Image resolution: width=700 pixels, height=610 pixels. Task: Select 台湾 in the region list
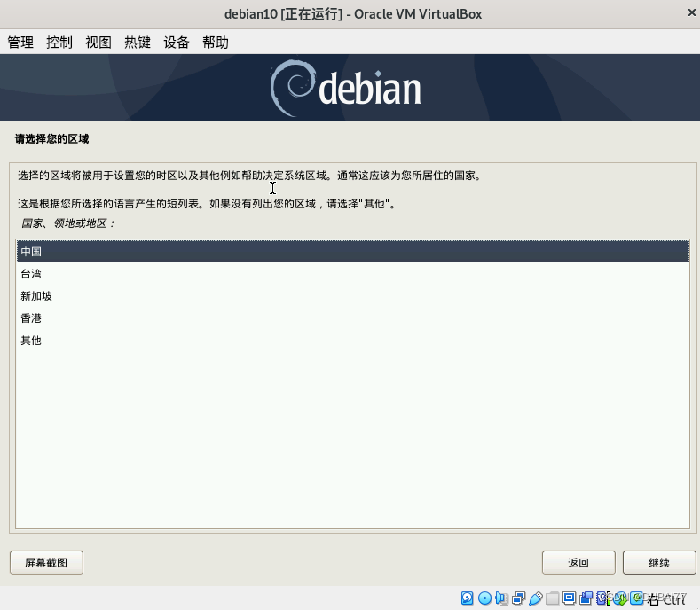pos(353,274)
